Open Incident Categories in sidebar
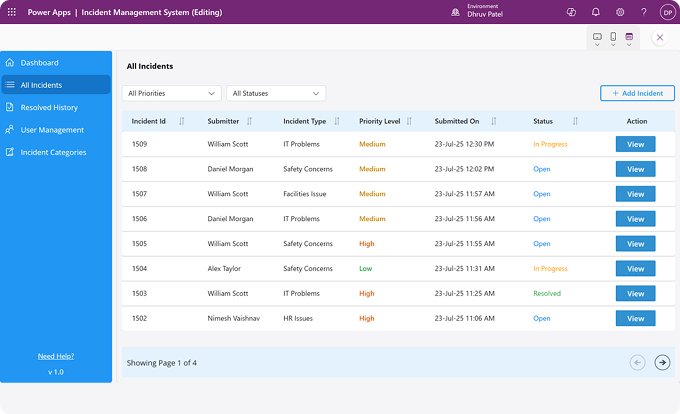 [53, 152]
